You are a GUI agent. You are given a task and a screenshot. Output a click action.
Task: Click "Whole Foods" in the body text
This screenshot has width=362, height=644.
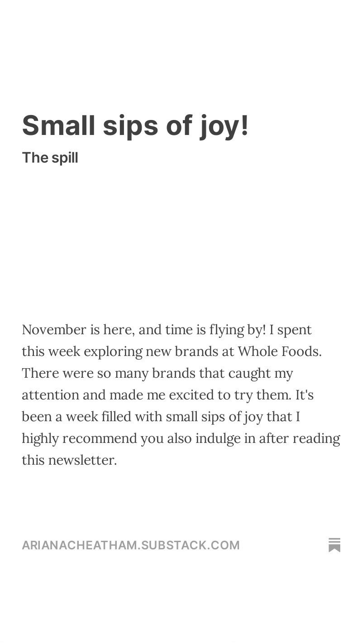click(x=280, y=351)
